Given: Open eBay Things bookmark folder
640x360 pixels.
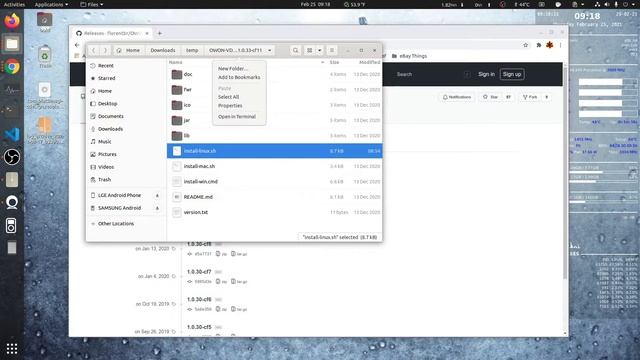Looking at the screenshot, I should click(409, 56).
